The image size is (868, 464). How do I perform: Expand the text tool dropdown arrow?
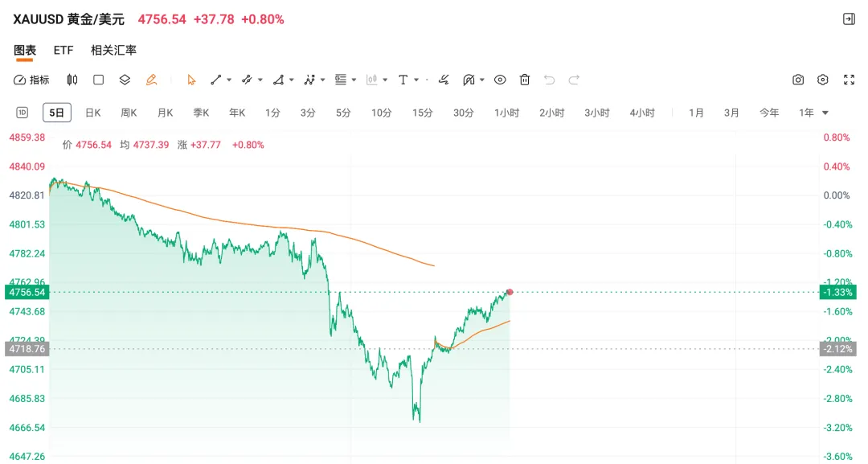416,80
